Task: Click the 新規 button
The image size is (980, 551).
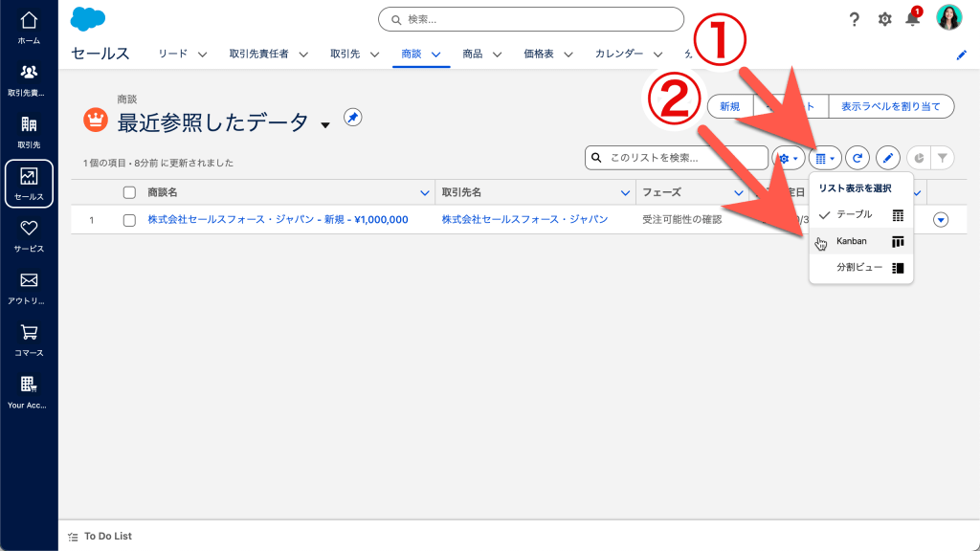Action: pos(730,106)
